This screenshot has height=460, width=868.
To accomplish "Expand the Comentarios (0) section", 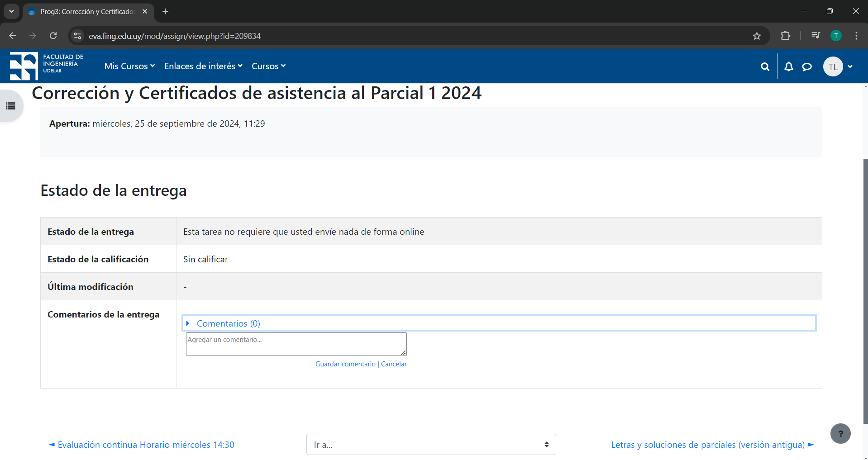I will (x=499, y=323).
